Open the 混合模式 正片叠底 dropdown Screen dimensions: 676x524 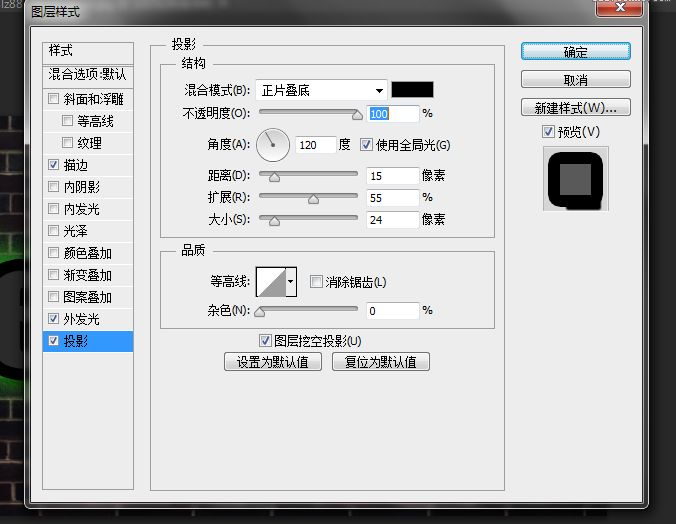[321, 90]
